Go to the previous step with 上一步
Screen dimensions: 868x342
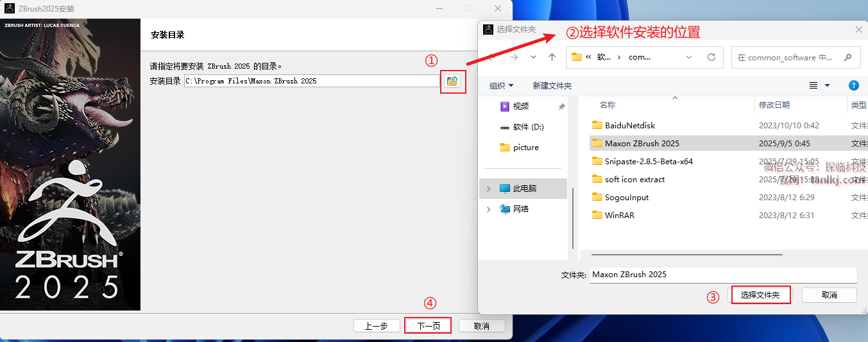coord(377,326)
